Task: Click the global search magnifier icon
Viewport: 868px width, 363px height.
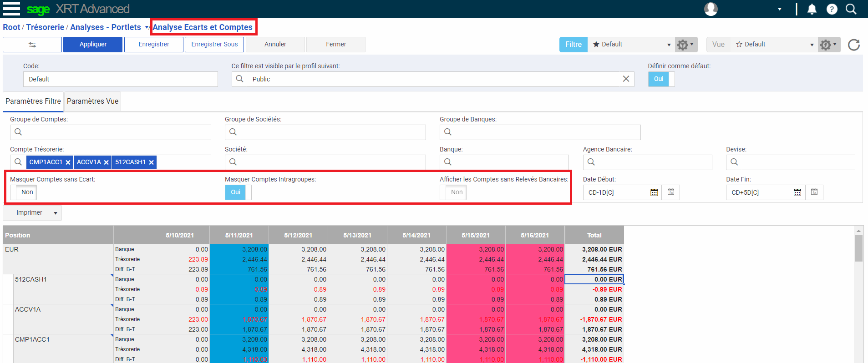Action: tap(851, 9)
